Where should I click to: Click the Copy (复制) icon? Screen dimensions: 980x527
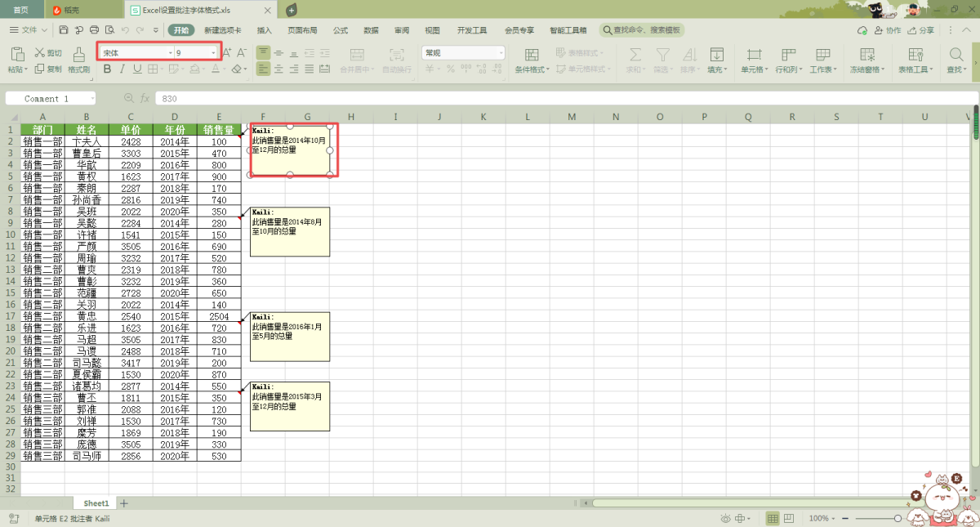click(x=39, y=69)
